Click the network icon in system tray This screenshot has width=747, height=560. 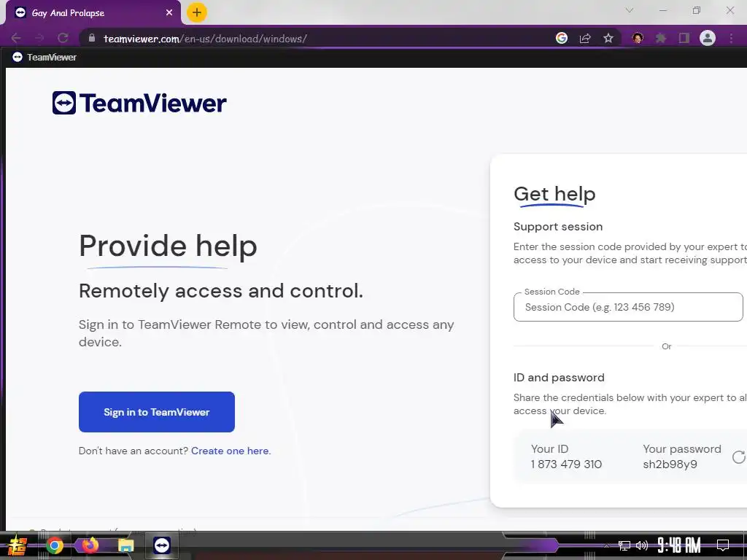pyautogui.click(x=624, y=545)
